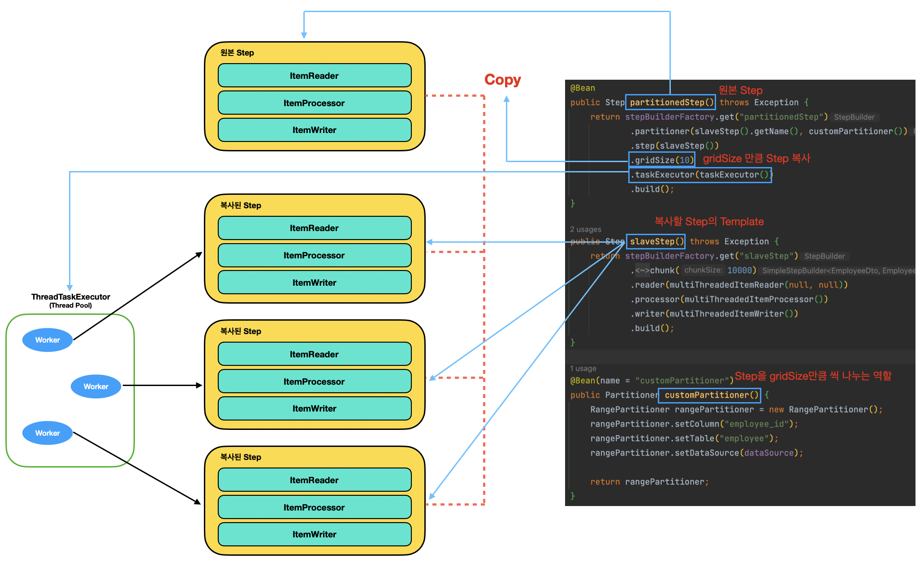Viewport: 924px width, 575px height.
Task: Select ItemReader box in 원본 Step
Action: pos(315,76)
